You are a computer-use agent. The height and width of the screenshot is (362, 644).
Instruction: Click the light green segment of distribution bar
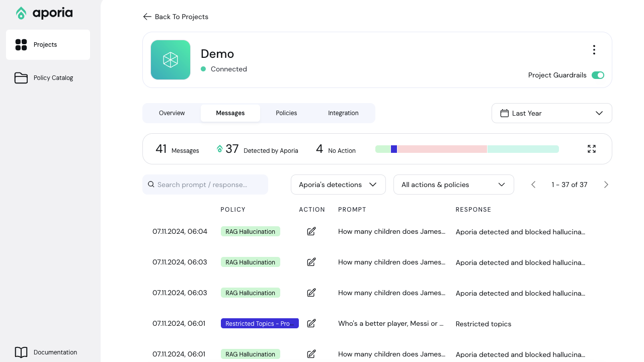[x=383, y=149]
